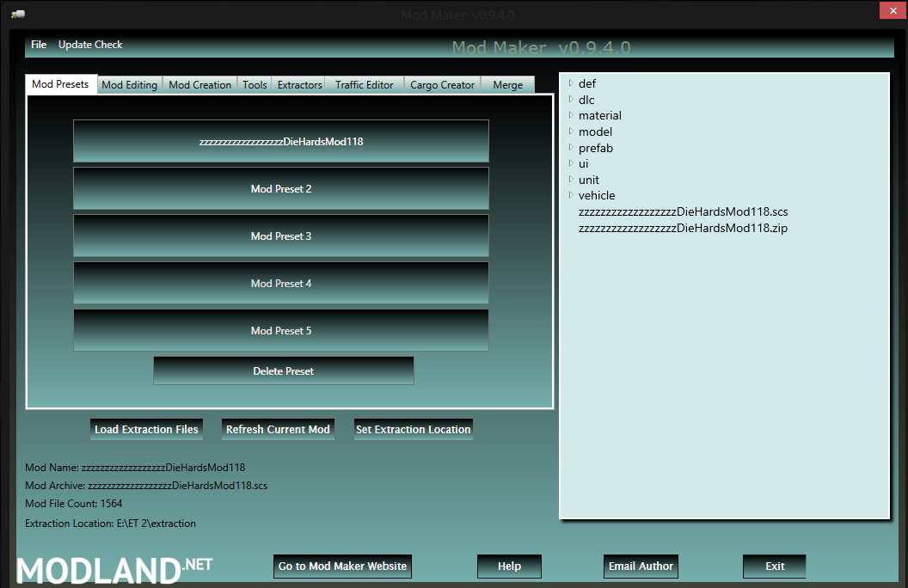Viewport: 908px width, 588px height.
Task: Expand the unit folder arrow
Action: pos(571,180)
